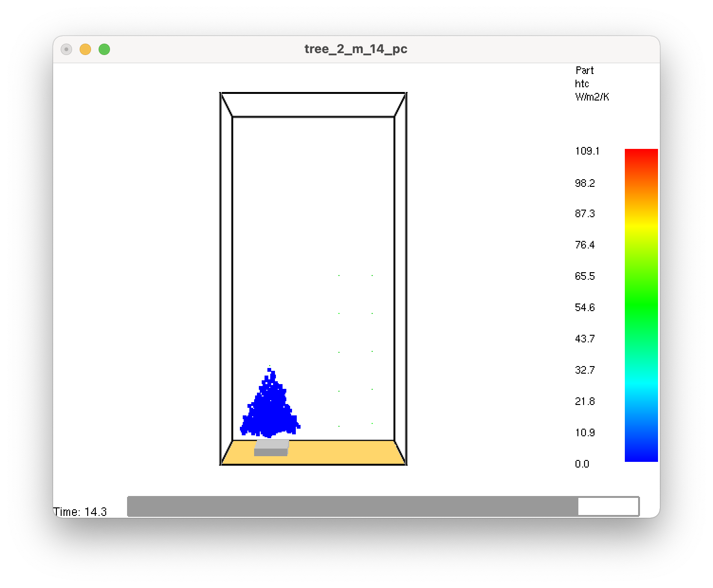Click the htc quantity label
Viewport: 713px width, 588px height.
(582, 84)
